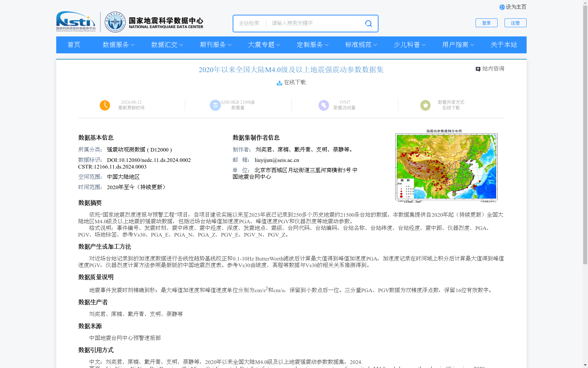588x368 pixels.
Task: Click the 数据质量说明 heading
Action: tap(96, 277)
